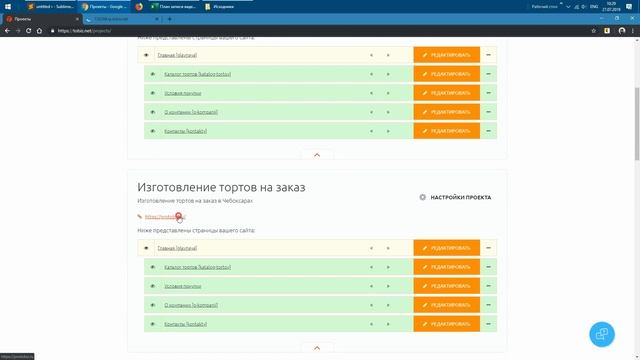
Task: Click minus icon on lower list Условия покупки row
Action: click(x=488, y=286)
